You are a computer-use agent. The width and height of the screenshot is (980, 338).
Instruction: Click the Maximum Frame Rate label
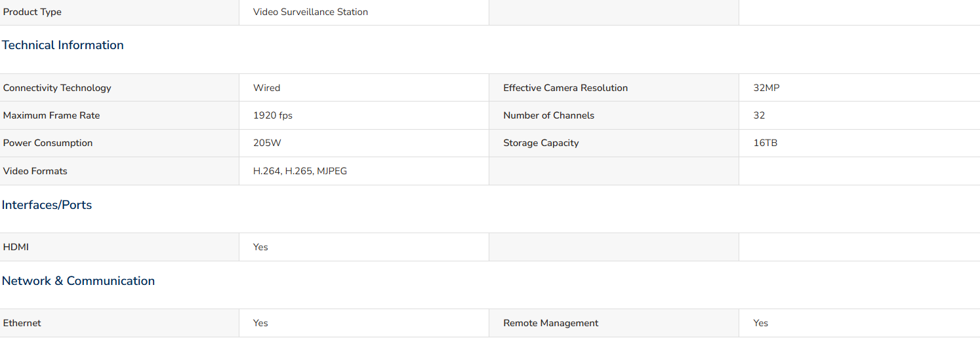tap(52, 115)
